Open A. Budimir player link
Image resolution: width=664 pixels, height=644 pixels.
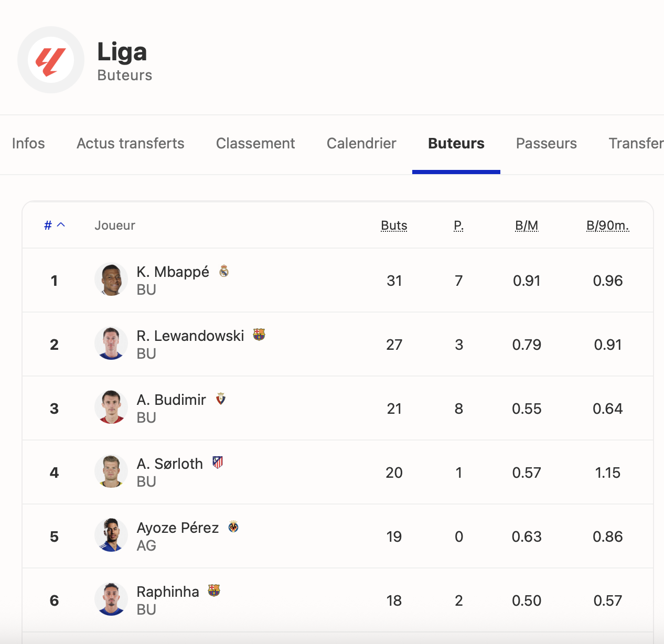[171, 400]
